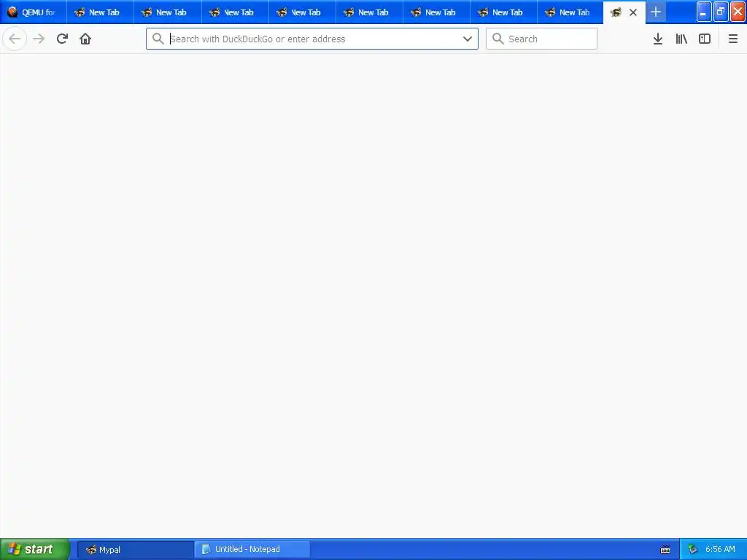Image resolution: width=747 pixels, height=560 pixels.
Task: Click the magnifier icon in the Search box
Action: (x=498, y=39)
